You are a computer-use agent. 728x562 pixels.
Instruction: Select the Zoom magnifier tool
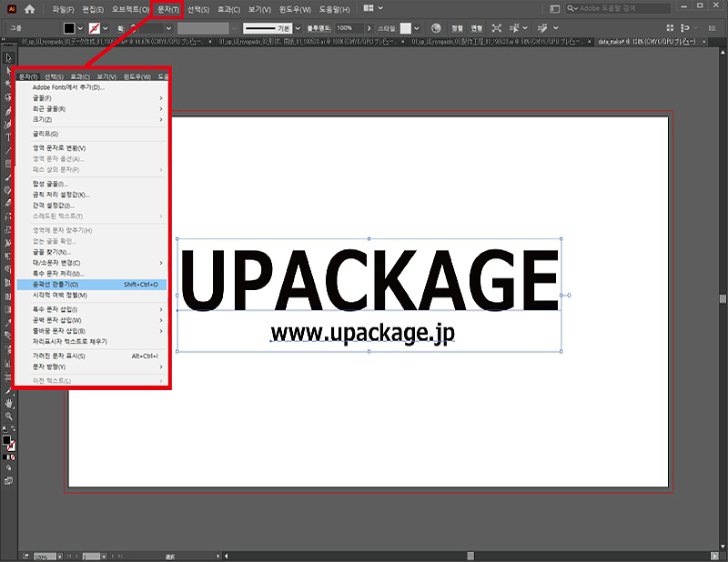pyautogui.click(x=8, y=416)
